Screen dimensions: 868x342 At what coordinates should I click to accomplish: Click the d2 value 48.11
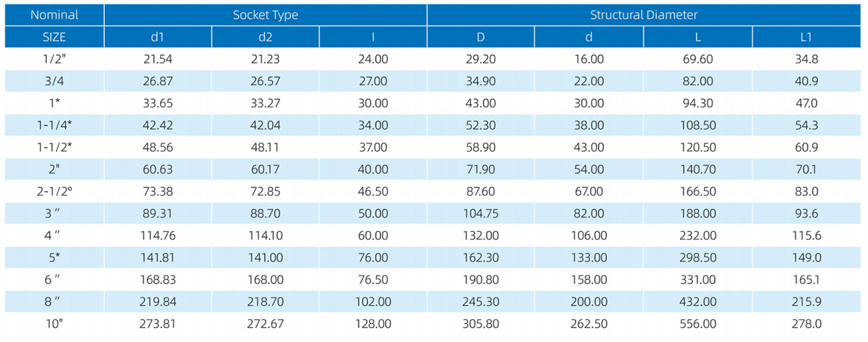(x=265, y=147)
